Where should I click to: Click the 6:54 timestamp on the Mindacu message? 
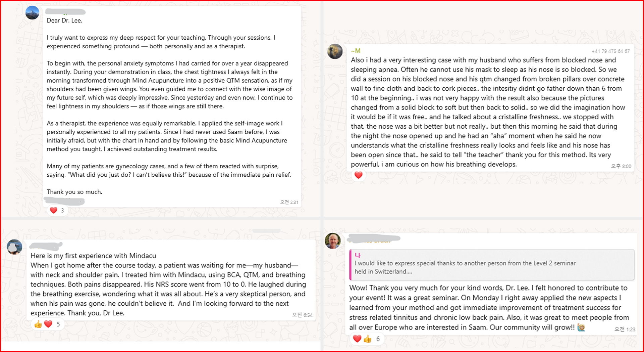[x=302, y=315]
